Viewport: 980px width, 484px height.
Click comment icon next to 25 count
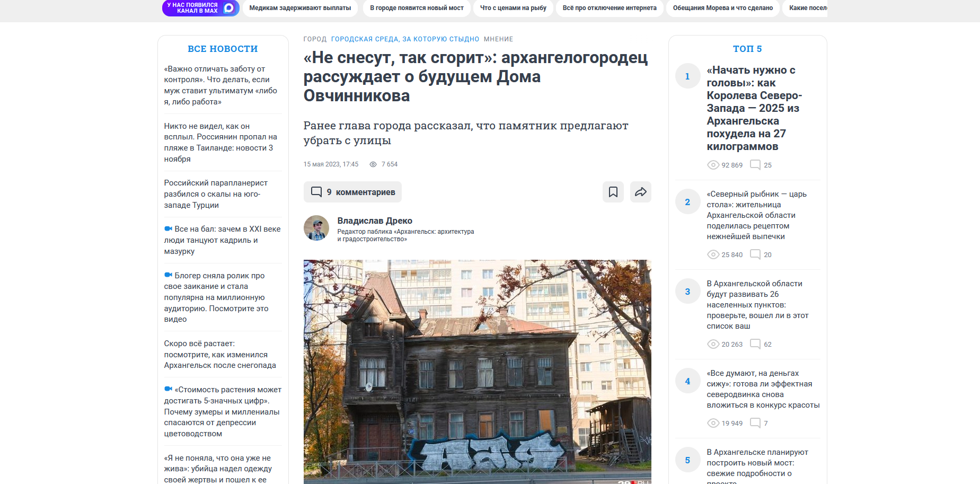pos(755,165)
